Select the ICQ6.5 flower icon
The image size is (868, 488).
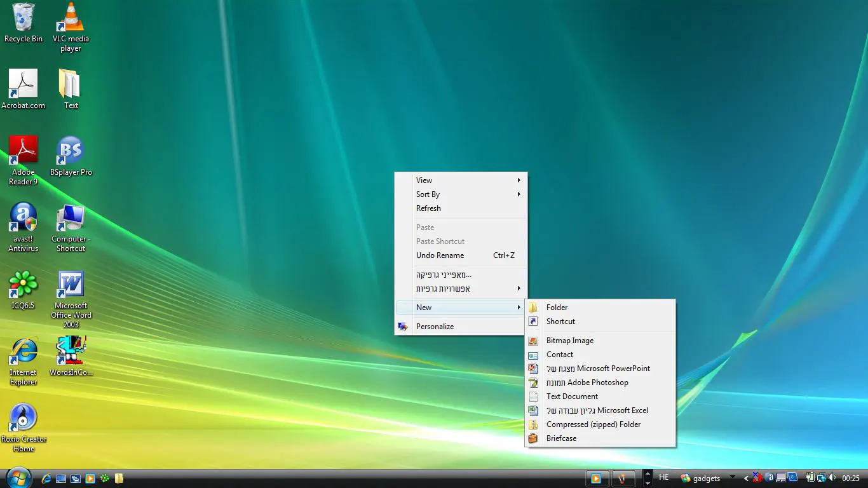24,285
